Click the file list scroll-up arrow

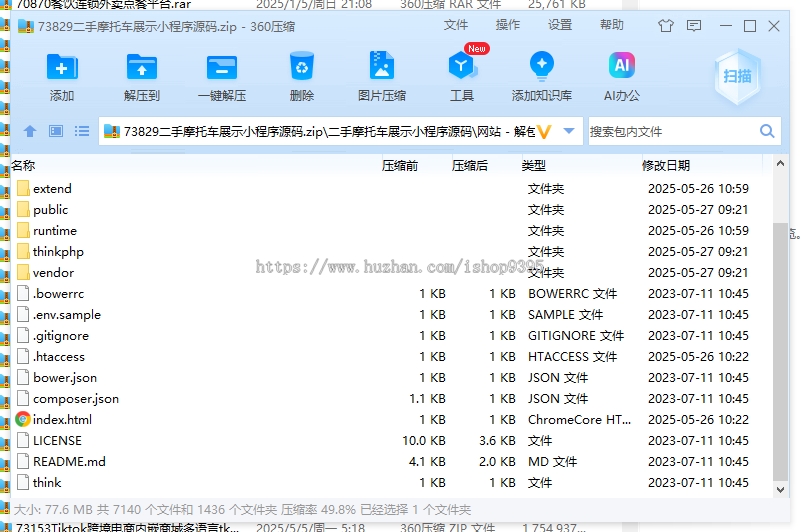point(780,164)
